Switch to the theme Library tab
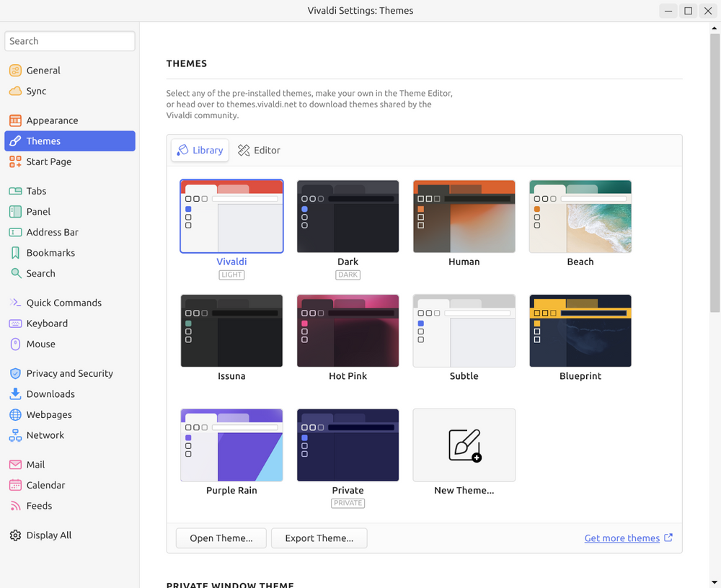Image resolution: width=721 pixels, height=588 pixels. point(200,150)
